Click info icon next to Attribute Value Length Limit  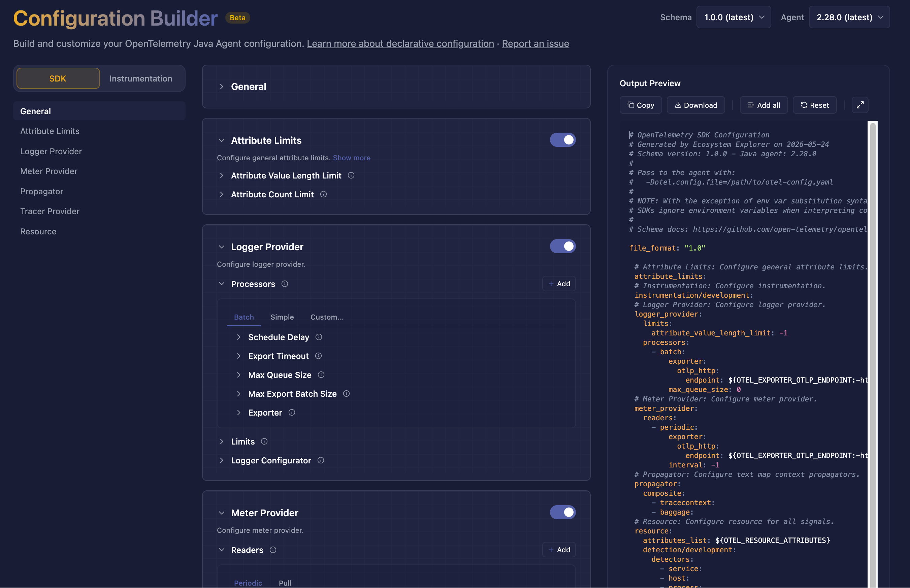coord(351,175)
